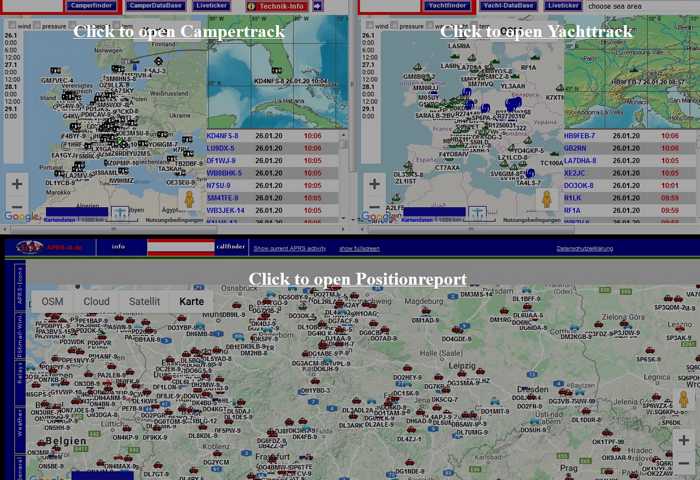This screenshot has width=700, height=480.
Task: Open yacht Liveticker
Action: (563, 6)
